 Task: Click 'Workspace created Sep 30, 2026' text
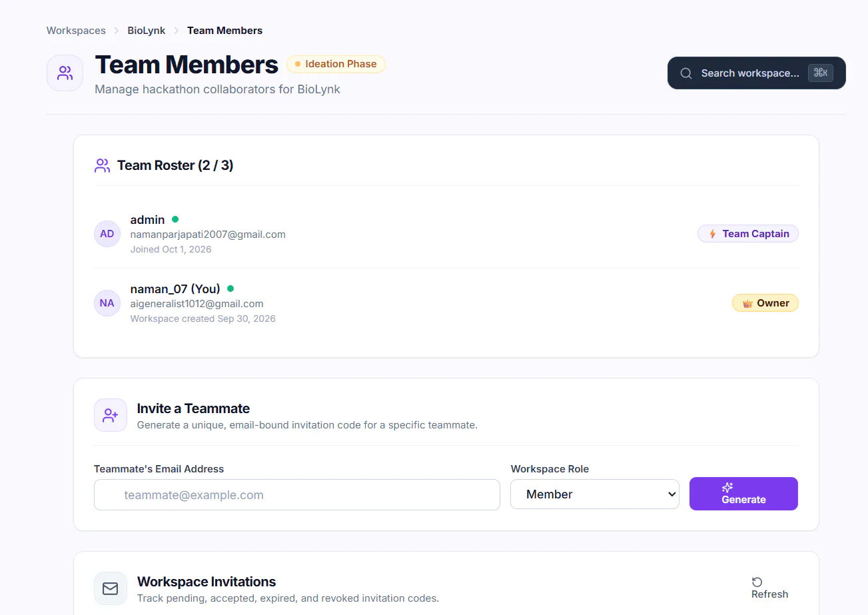click(x=203, y=318)
